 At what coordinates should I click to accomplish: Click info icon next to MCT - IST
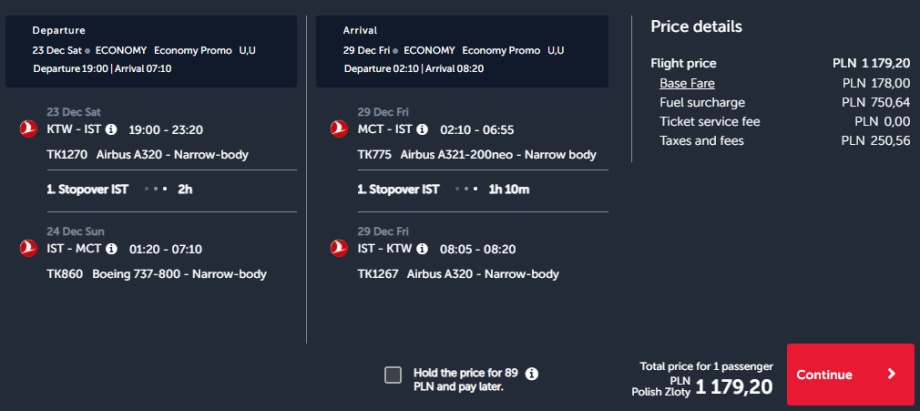422,129
